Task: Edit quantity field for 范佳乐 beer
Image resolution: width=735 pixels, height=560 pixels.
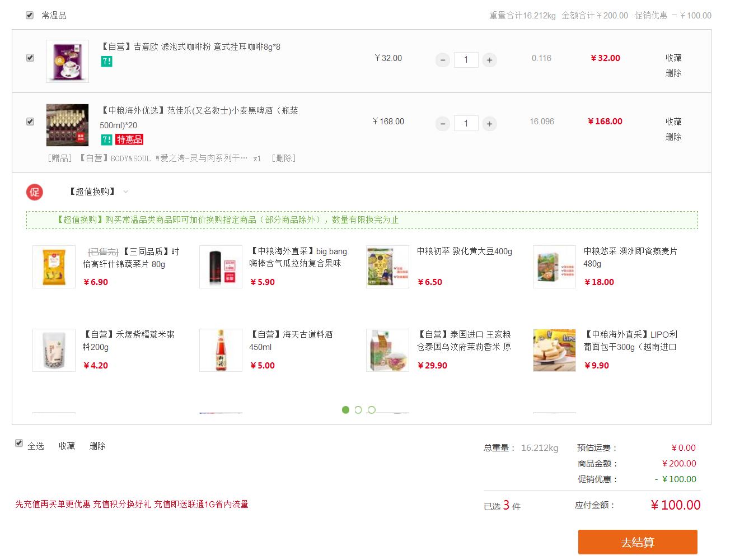Action: coord(466,124)
